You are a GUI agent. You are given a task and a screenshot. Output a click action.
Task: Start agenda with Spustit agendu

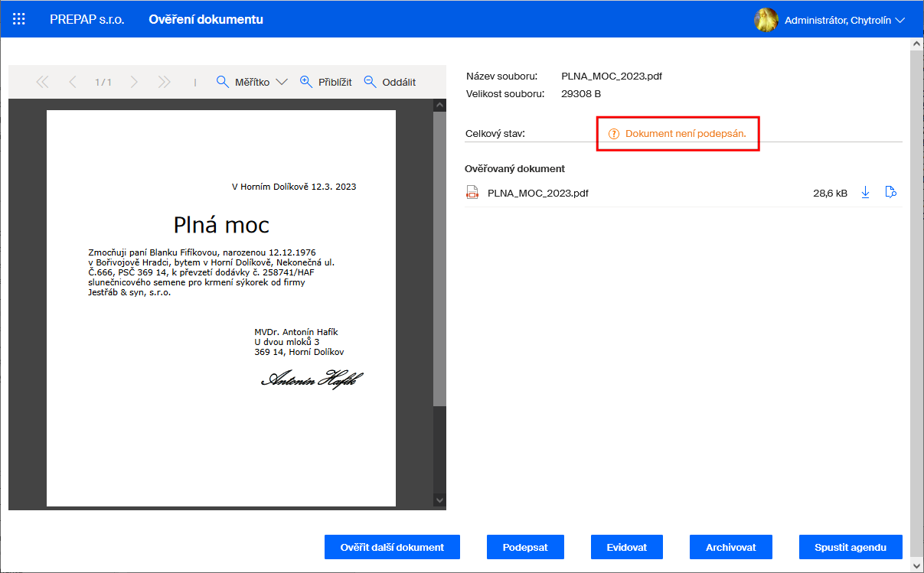[x=851, y=547]
